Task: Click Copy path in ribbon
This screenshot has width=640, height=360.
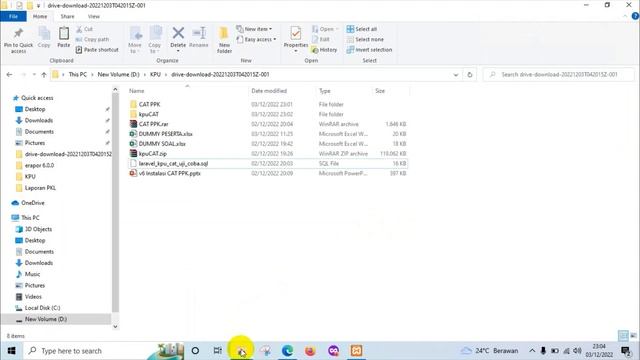Action: 92,39
